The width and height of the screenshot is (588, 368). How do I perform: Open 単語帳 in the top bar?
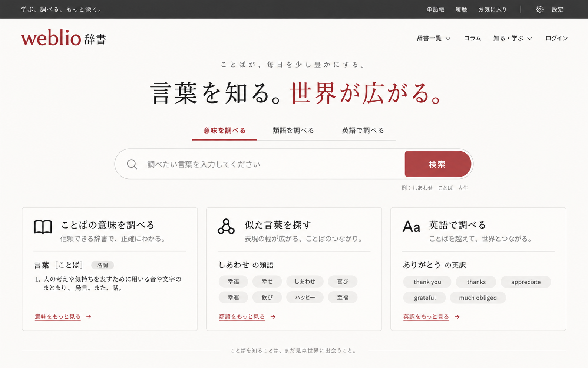pos(435,9)
